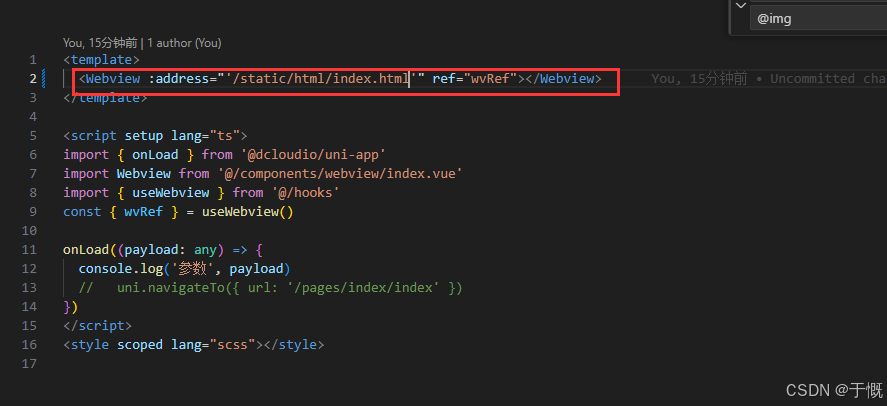
Task: Place cursor in '/static/html/index.html' string
Action: [x=321, y=79]
